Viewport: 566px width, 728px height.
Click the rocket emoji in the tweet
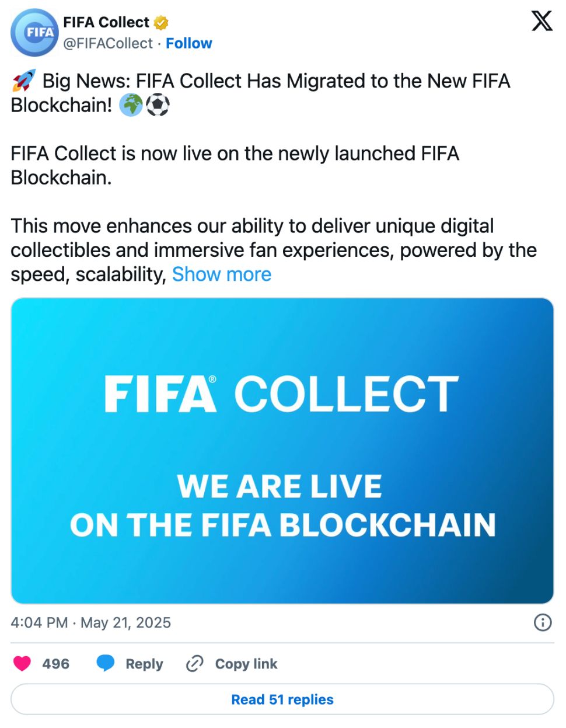pos(23,81)
